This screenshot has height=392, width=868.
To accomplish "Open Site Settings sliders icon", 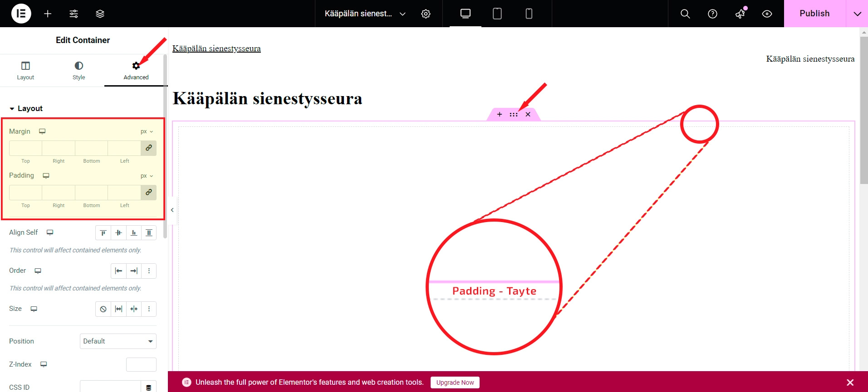I will tap(74, 14).
